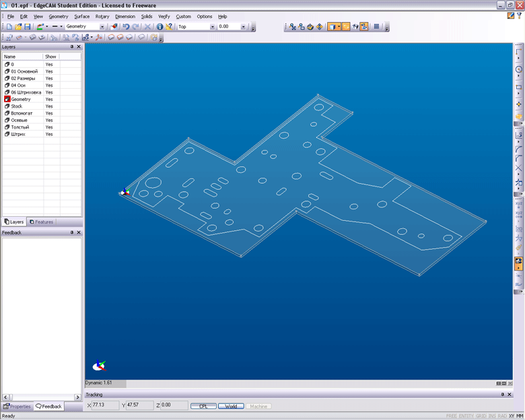
Task: Open the Top view dropdown
Action: point(212,27)
